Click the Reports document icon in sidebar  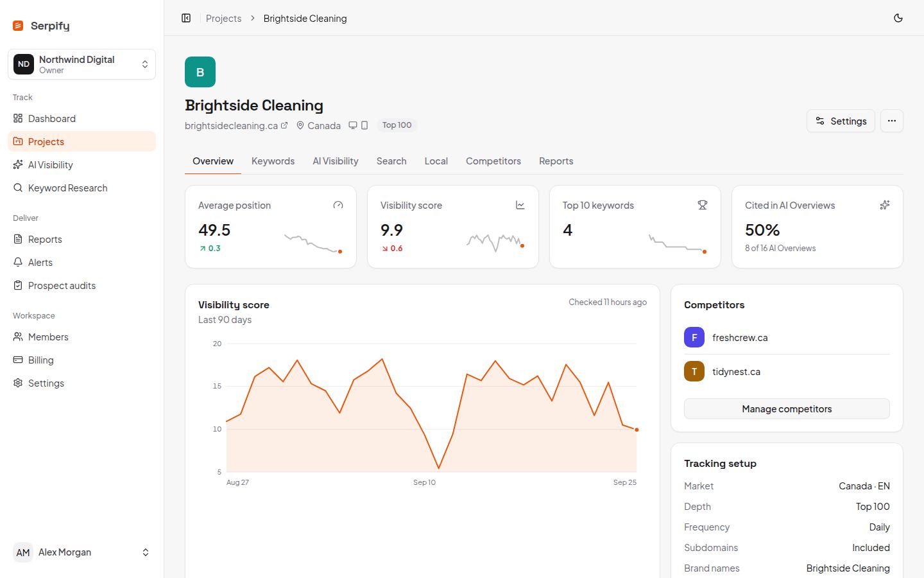pos(18,239)
